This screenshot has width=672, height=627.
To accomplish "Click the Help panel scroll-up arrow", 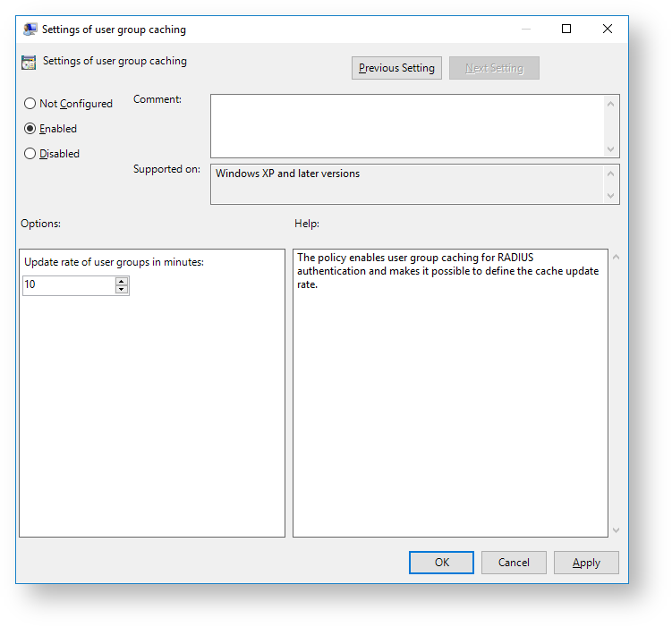I will pos(615,258).
